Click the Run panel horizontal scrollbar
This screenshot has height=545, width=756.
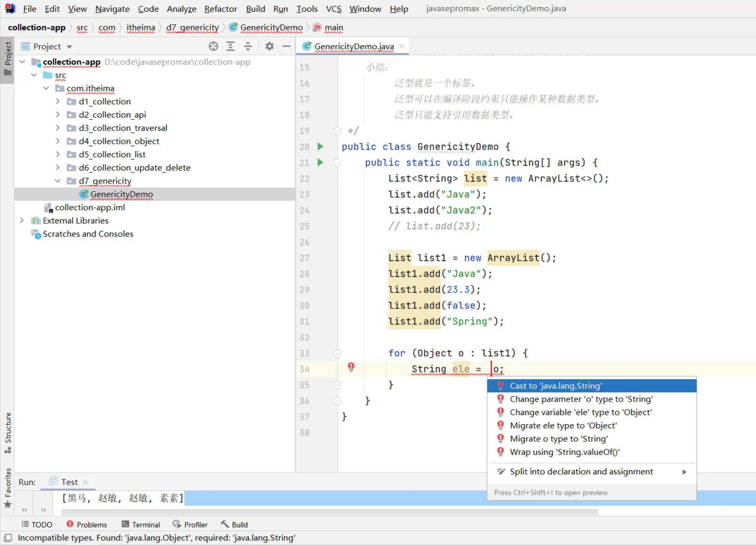click(x=328, y=512)
